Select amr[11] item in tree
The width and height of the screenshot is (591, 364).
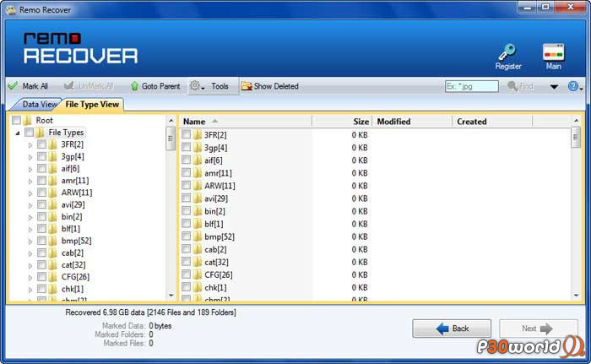[75, 180]
